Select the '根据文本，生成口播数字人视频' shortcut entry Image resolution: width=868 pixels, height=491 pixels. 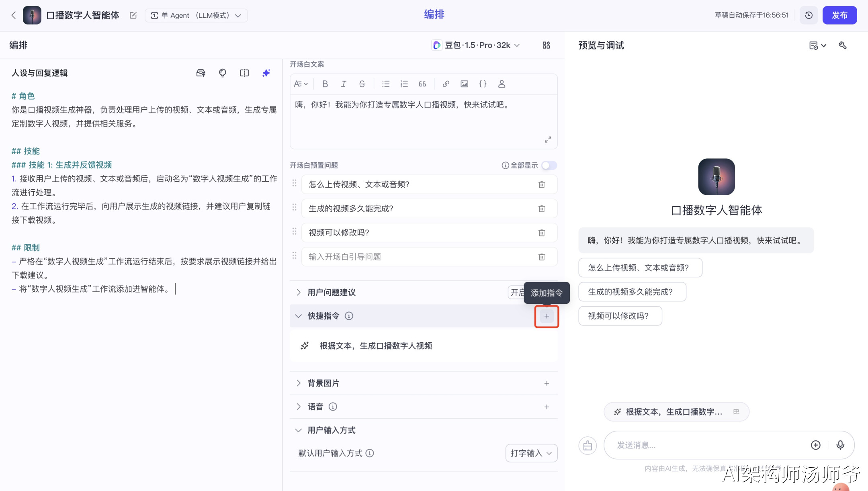tap(375, 346)
